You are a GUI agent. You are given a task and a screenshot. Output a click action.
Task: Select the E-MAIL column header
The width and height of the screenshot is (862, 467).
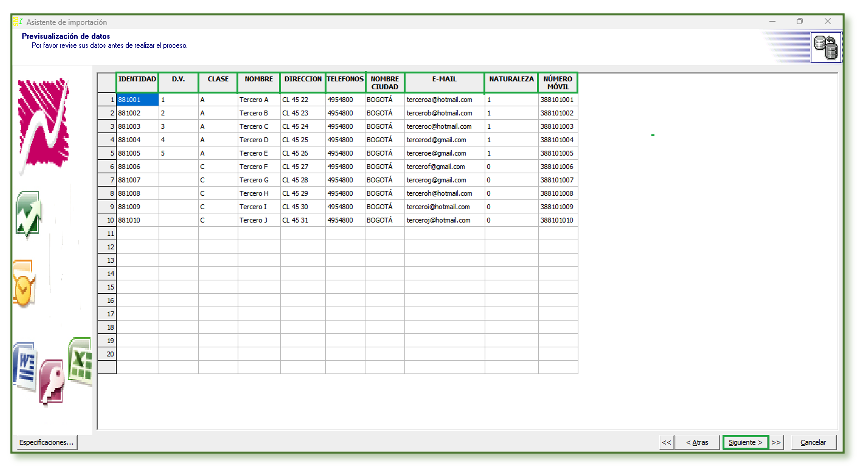(x=444, y=81)
